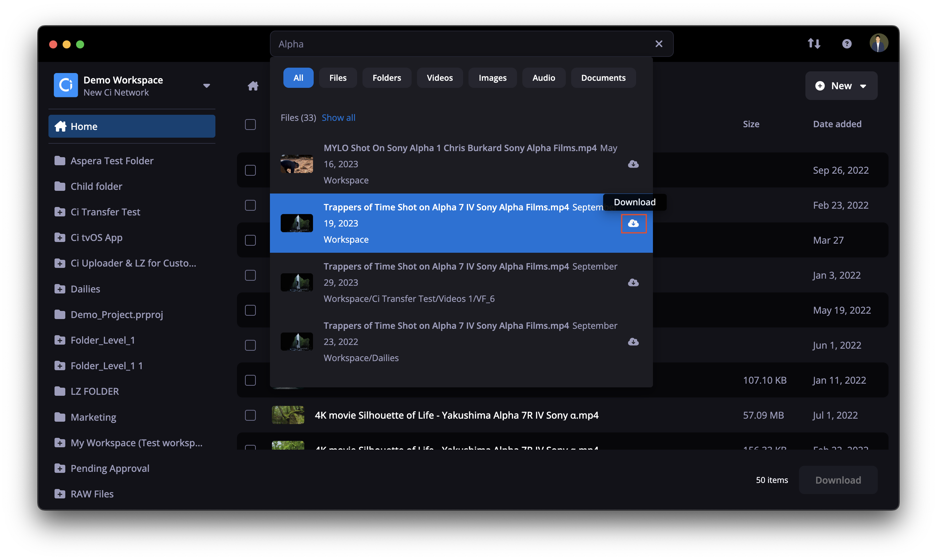Screen dimensions: 937x560
Task: Check the box for the Jan 11, 2022 row
Action: [250, 380]
